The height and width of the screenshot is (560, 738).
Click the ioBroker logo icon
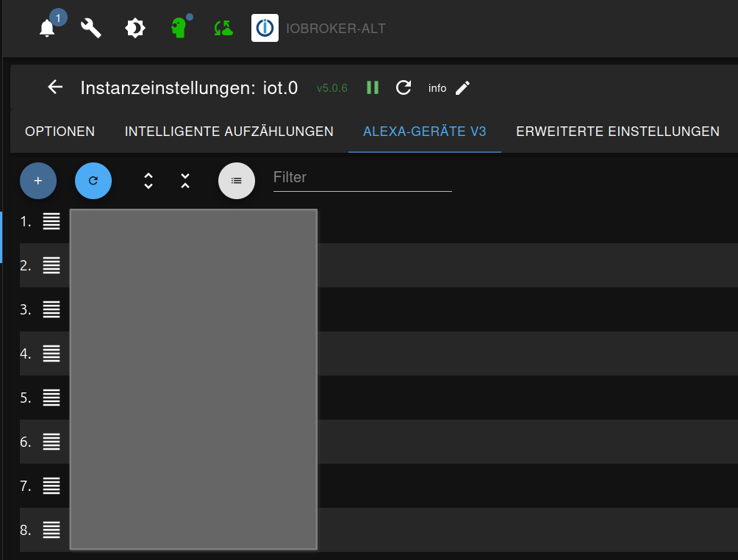[x=265, y=28]
